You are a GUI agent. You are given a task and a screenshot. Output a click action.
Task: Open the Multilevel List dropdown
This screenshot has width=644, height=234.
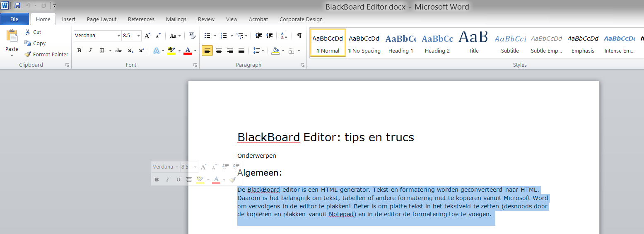coord(241,36)
